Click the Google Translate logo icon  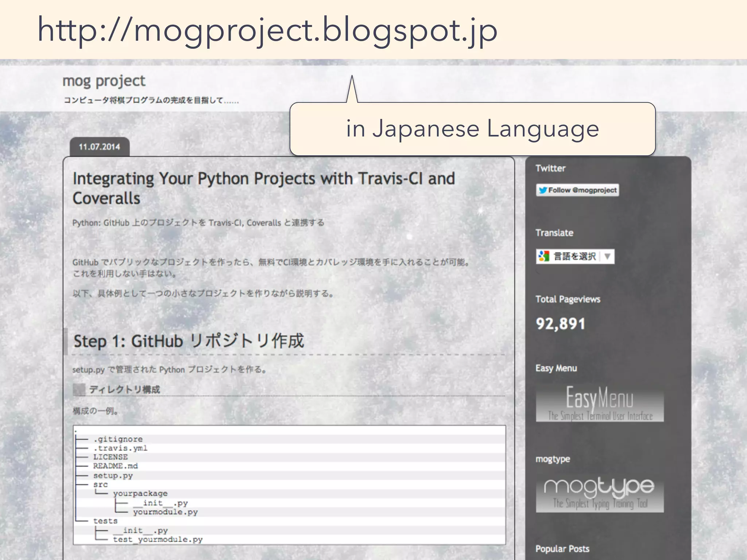[544, 256]
